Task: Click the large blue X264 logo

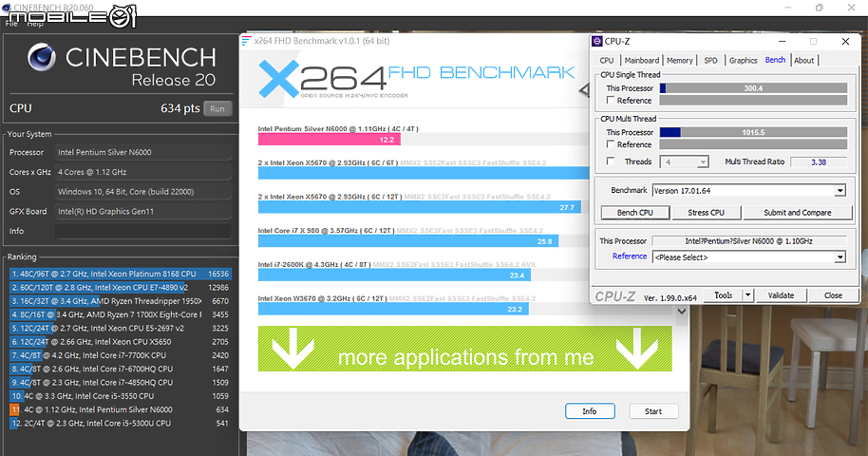Action: [278, 79]
